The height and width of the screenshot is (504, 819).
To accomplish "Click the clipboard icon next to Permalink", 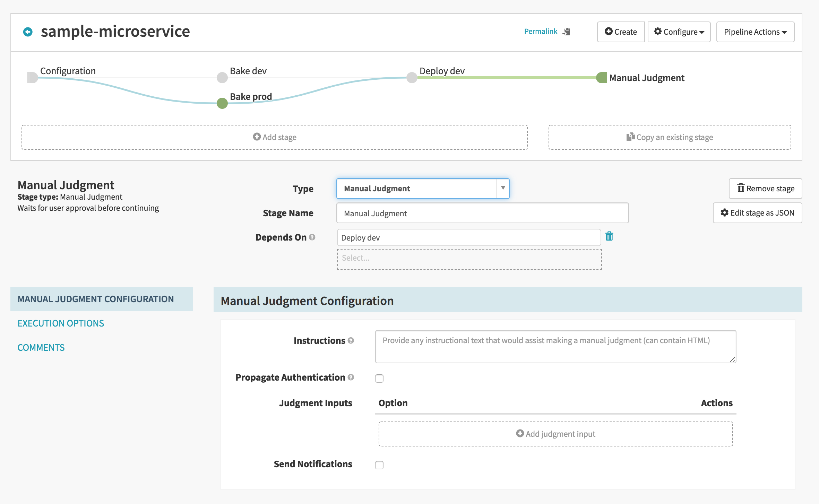I will pos(567,32).
